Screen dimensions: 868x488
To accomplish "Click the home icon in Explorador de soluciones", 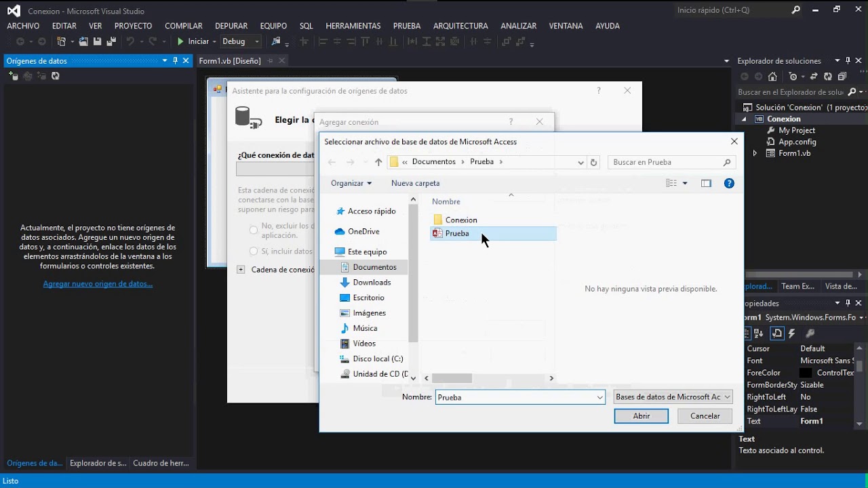I will (x=774, y=77).
